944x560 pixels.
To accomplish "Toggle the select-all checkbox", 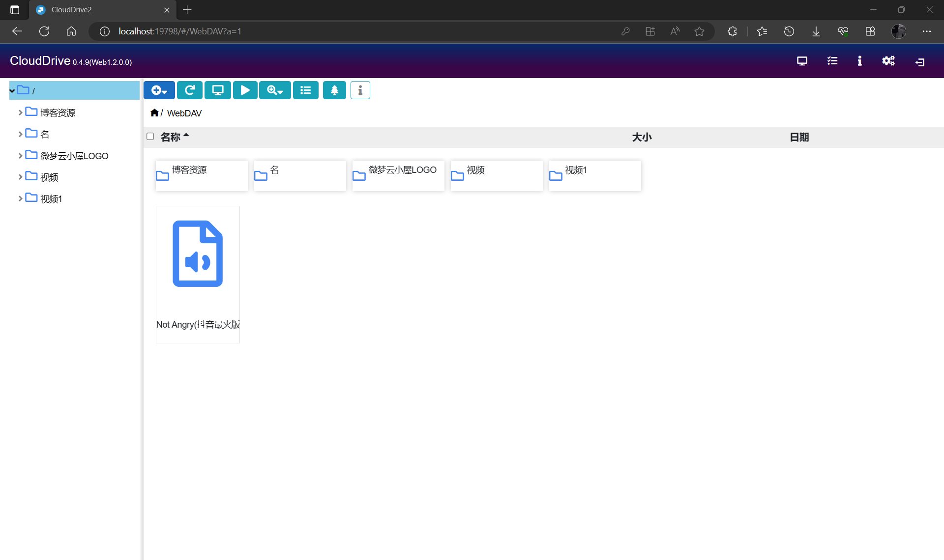I will tap(150, 137).
